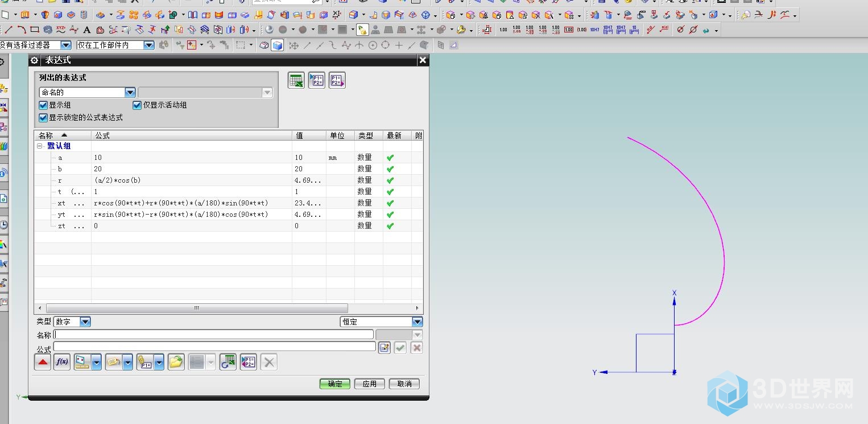The image size is (868, 424).
Task: Select the shaded cube rendering style icon
Action: 277,45
